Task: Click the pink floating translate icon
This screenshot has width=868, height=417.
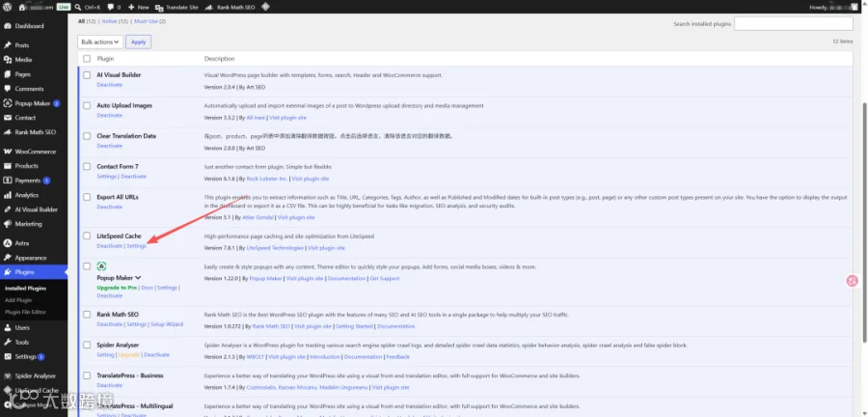Action: coord(852,281)
